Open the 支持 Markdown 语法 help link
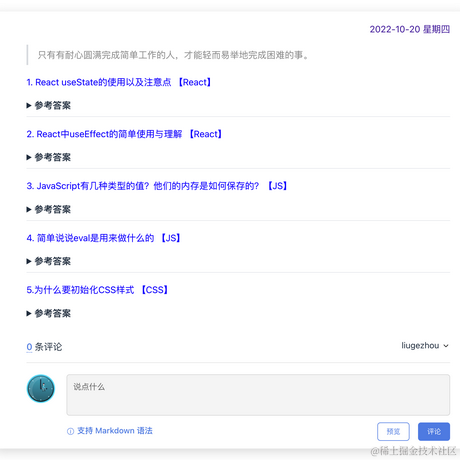Viewport: 460px width, 460px height. 115,431
